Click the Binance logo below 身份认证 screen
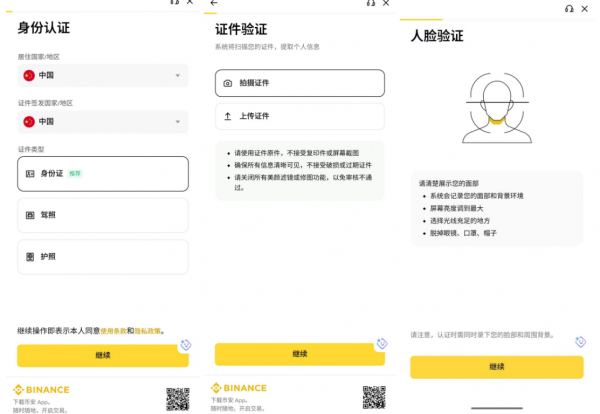 pyautogui.click(x=41, y=390)
